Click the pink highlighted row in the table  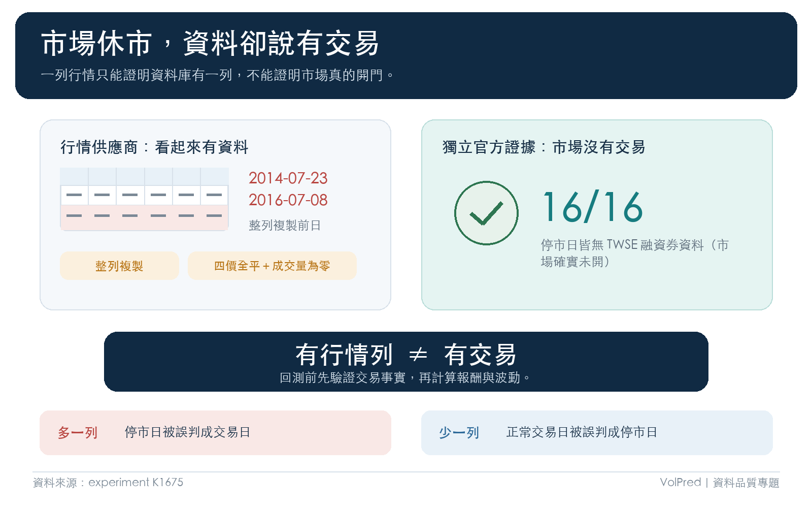[x=144, y=217]
